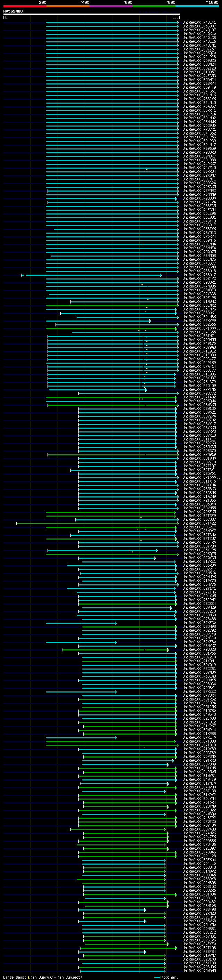Viewport: 222px width, 980px height.
Task: Open the UniRef100_A7QYC5 label
Action: tap(199, 558)
